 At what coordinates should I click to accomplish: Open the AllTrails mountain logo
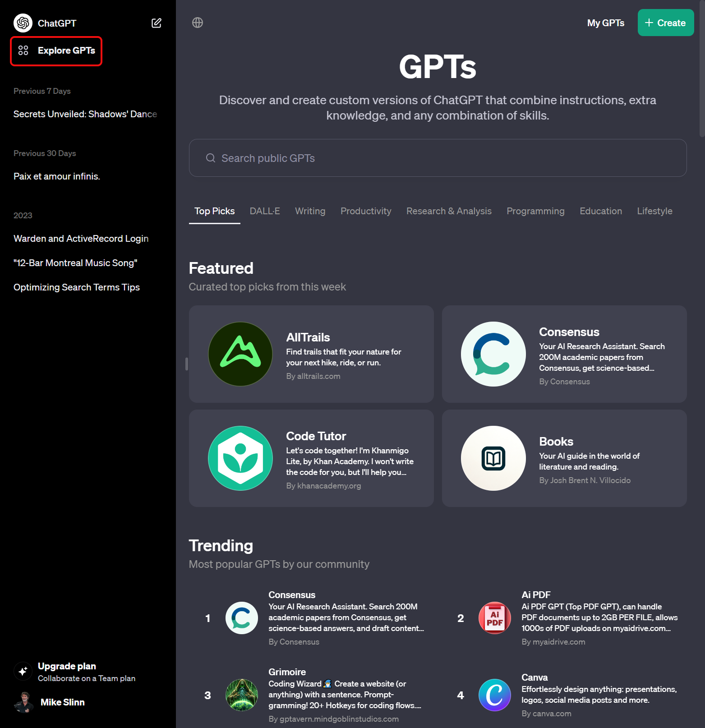pyautogui.click(x=240, y=354)
